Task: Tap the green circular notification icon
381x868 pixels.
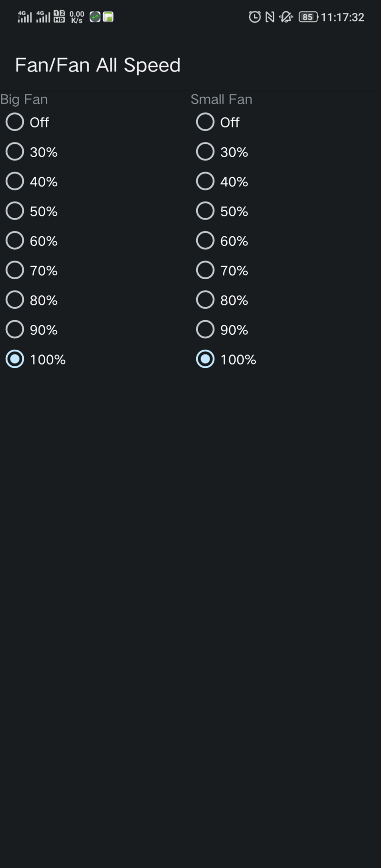Action: pyautogui.click(x=95, y=17)
